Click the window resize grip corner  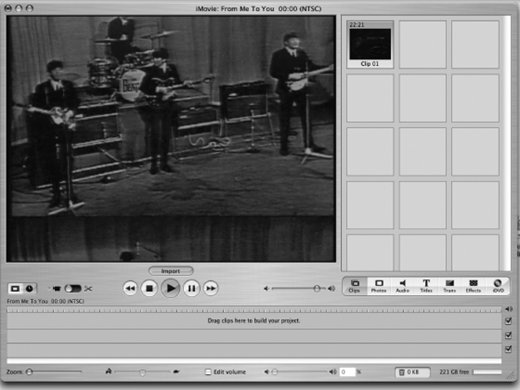(510, 376)
